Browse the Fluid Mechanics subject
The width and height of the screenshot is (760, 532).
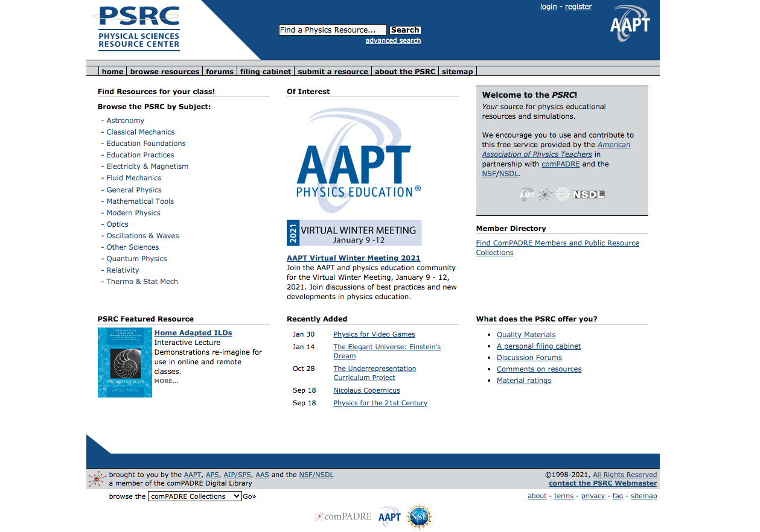click(x=134, y=178)
